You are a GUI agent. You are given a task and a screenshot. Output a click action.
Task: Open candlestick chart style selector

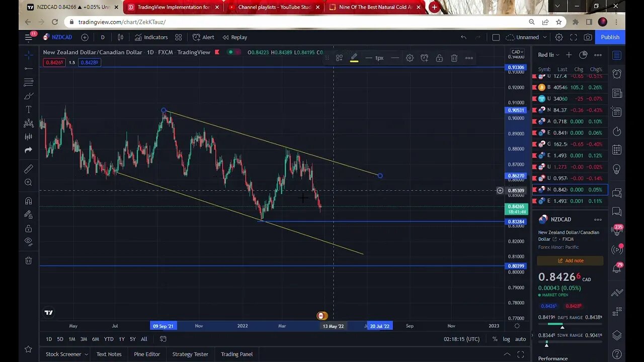pyautogui.click(x=121, y=37)
